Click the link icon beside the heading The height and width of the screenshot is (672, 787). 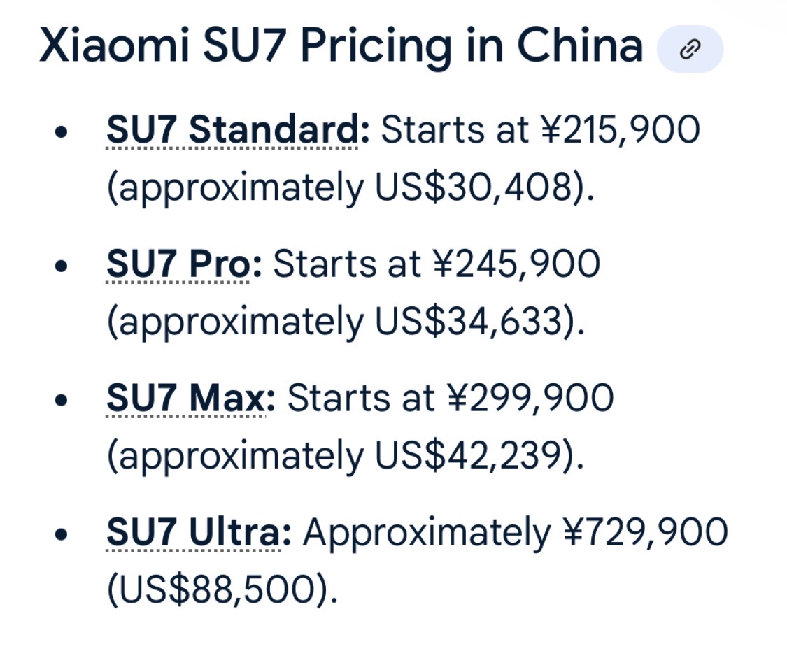click(690, 49)
